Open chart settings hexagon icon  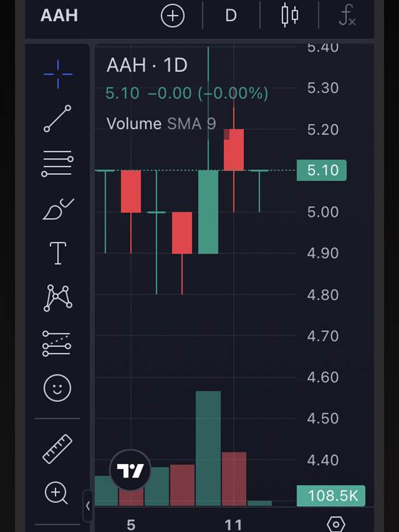pos(336,523)
